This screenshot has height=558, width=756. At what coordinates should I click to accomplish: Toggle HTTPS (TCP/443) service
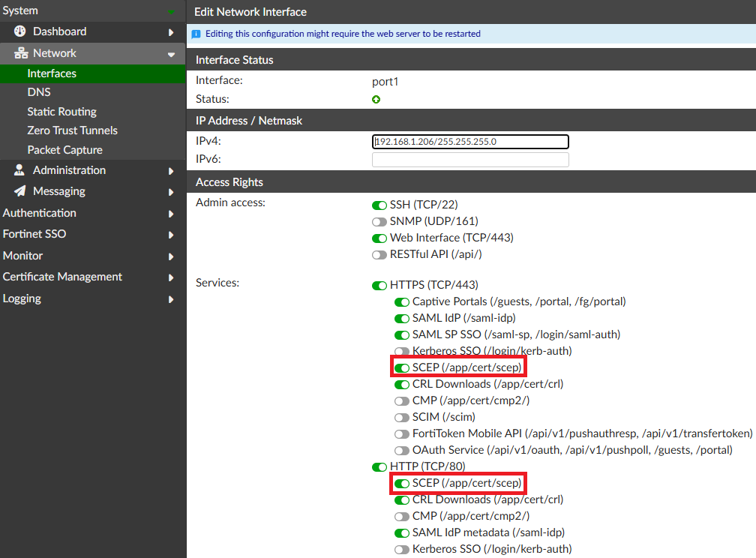(x=379, y=286)
